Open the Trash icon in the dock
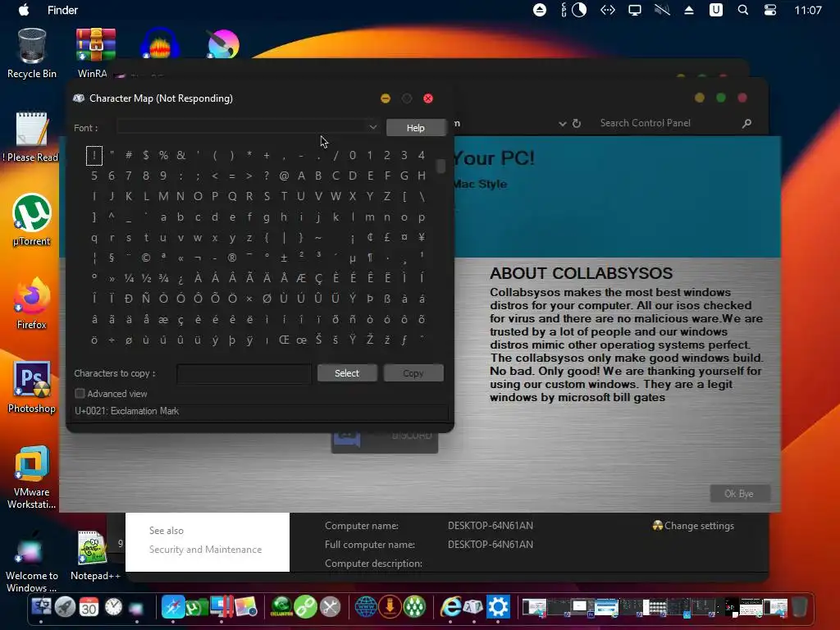This screenshot has width=840, height=630. (799, 607)
